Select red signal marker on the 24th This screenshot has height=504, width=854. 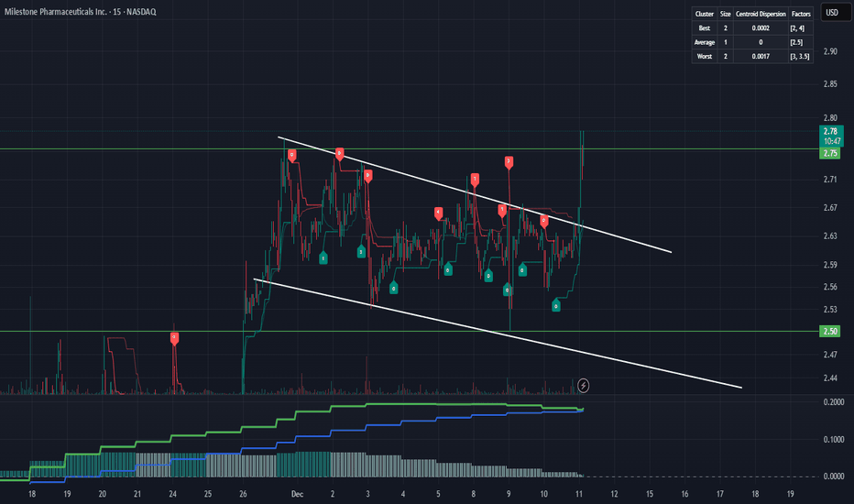[x=174, y=338]
